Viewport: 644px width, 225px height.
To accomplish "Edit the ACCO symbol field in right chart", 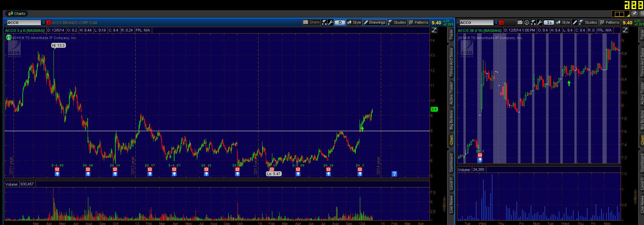I will click(477, 23).
